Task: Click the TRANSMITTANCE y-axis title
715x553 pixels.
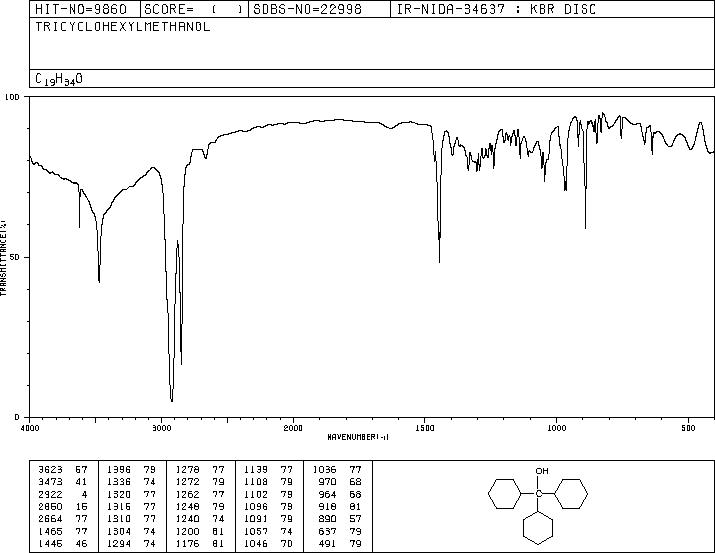Action: (4, 258)
